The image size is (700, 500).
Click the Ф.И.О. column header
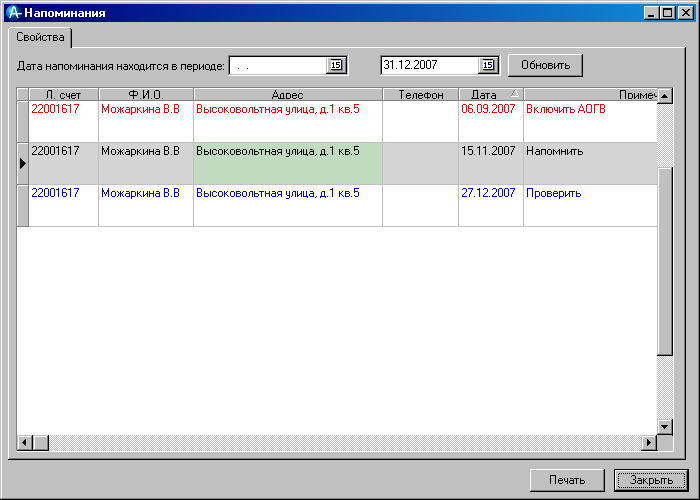pos(145,95)
